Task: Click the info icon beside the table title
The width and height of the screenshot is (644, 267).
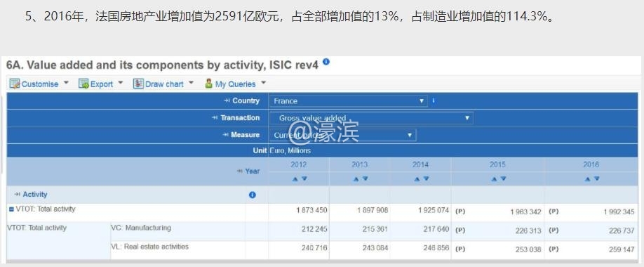Action: pyautogui.click(x=326, y=62)
